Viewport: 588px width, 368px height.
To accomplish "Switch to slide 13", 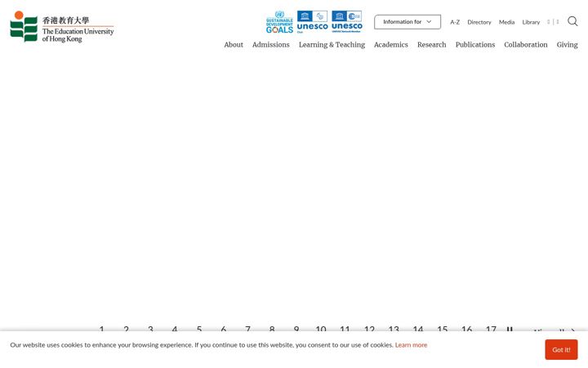I will pos(394,329).
